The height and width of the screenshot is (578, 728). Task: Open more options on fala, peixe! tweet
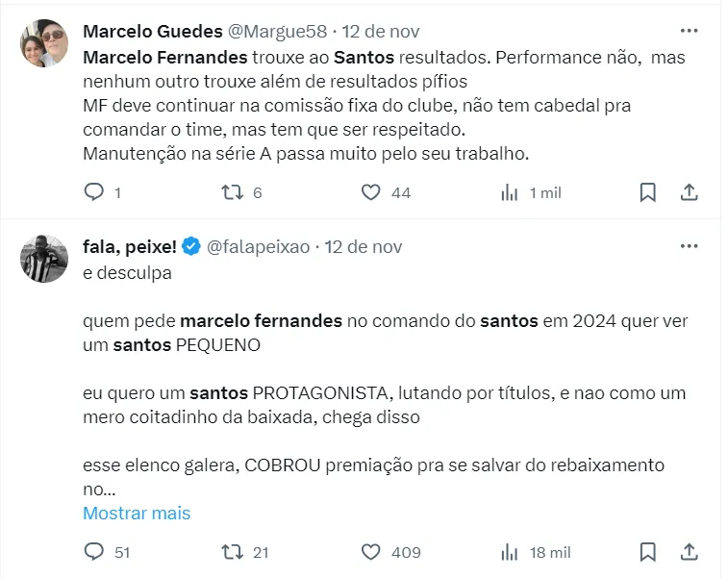pyautogui.click(x=689, y=246)
